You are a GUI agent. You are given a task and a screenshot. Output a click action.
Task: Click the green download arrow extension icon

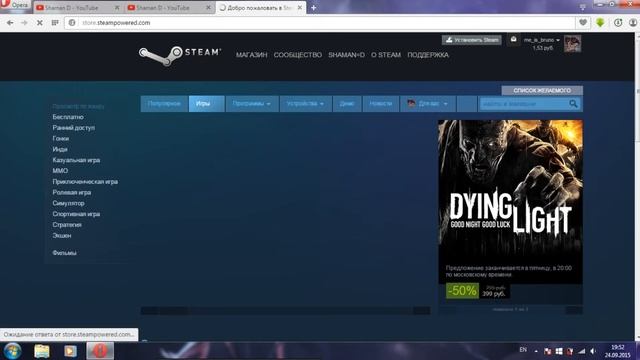pyautogui.click(x=600, y=23)
